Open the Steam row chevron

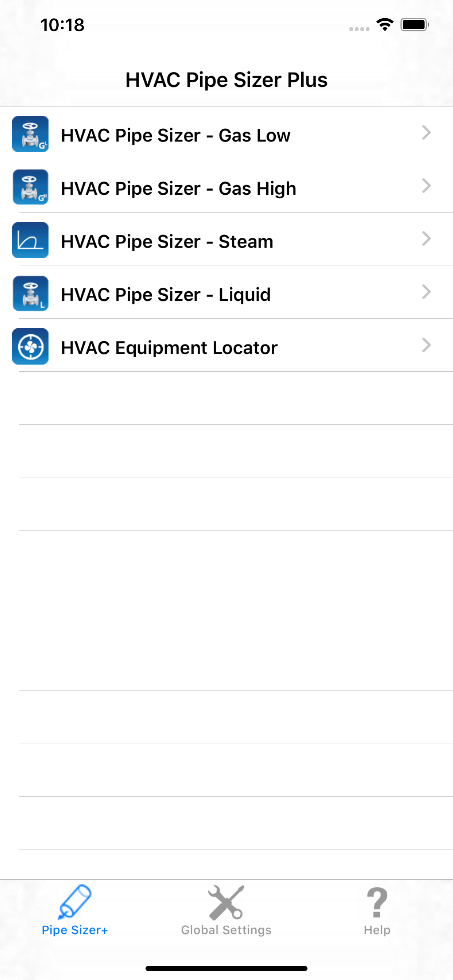[426, 238]
